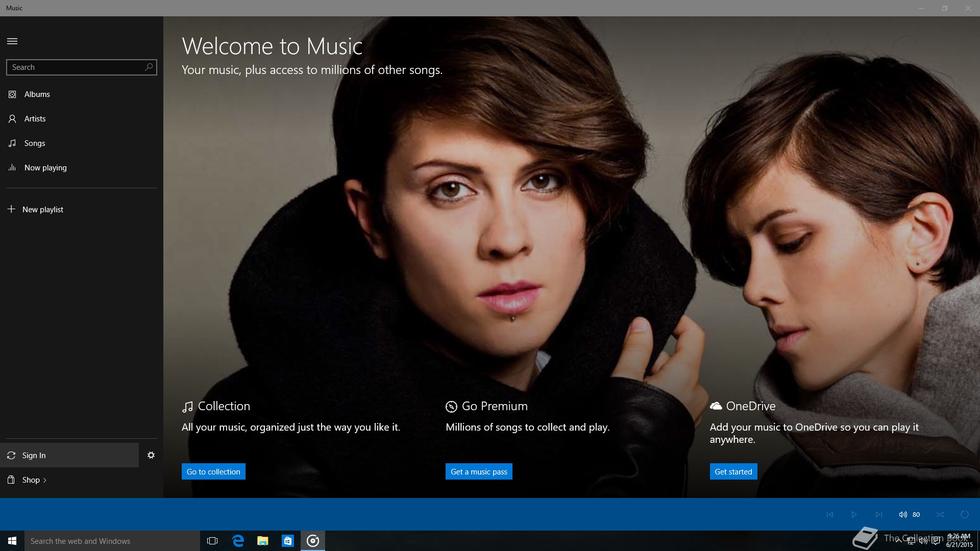Image resolution: width=980 pixels, height=551 pixels.
Task: Click the Albums disc icon
Action: pos(12,94)
